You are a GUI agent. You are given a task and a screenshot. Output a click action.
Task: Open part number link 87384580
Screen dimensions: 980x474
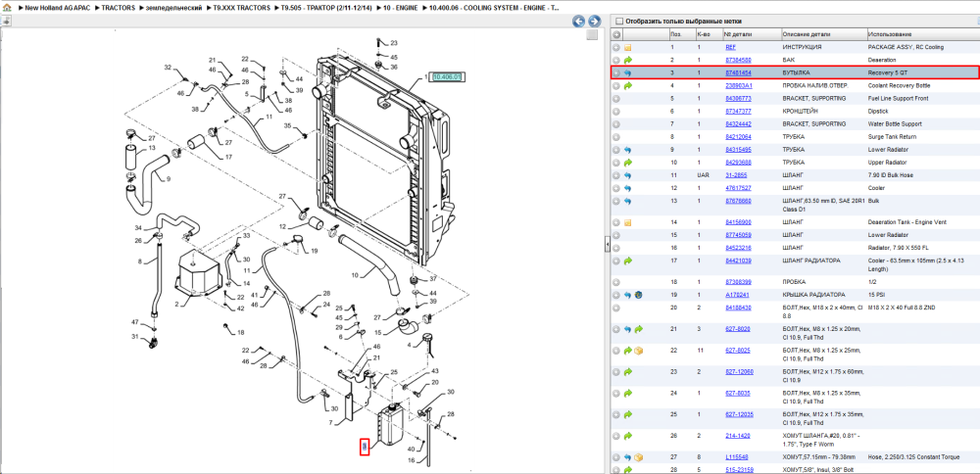[x=738, y=60]
